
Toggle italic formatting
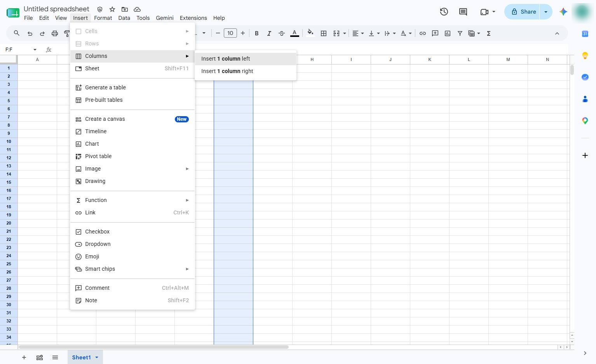tap(269, 33)
